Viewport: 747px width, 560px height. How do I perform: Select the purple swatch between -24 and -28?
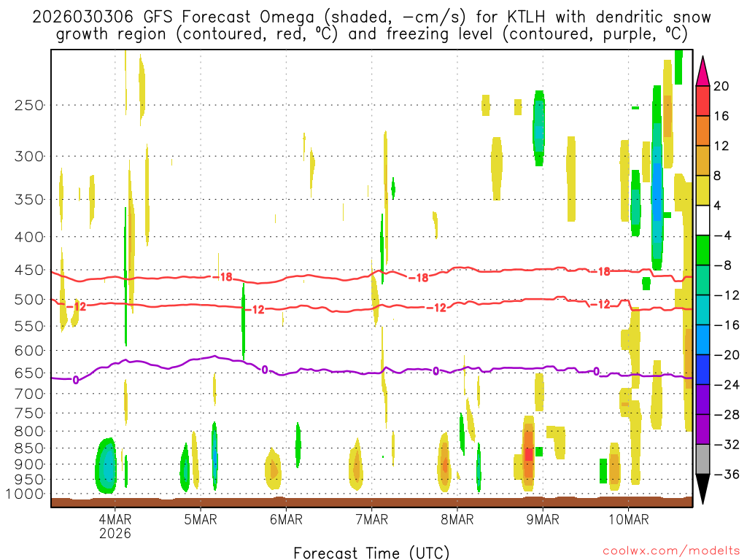[703, 400]
